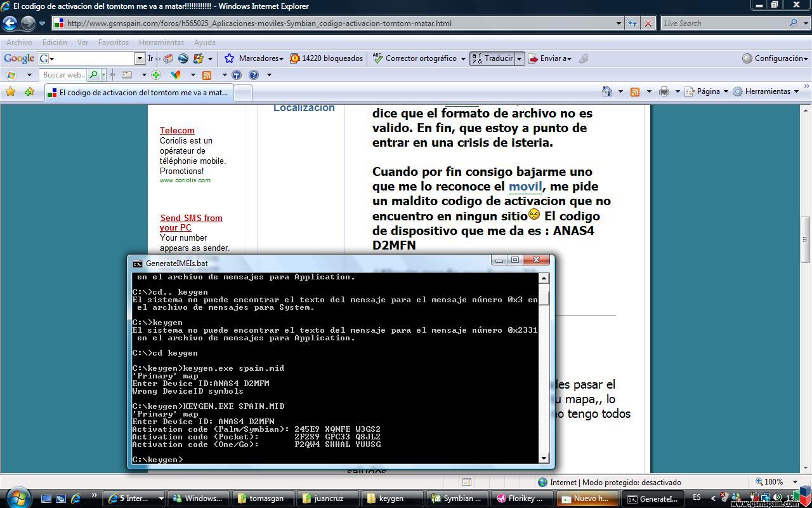812x508 pixels.
Task: Go back using the browser Back button
Action: [10, 23]
